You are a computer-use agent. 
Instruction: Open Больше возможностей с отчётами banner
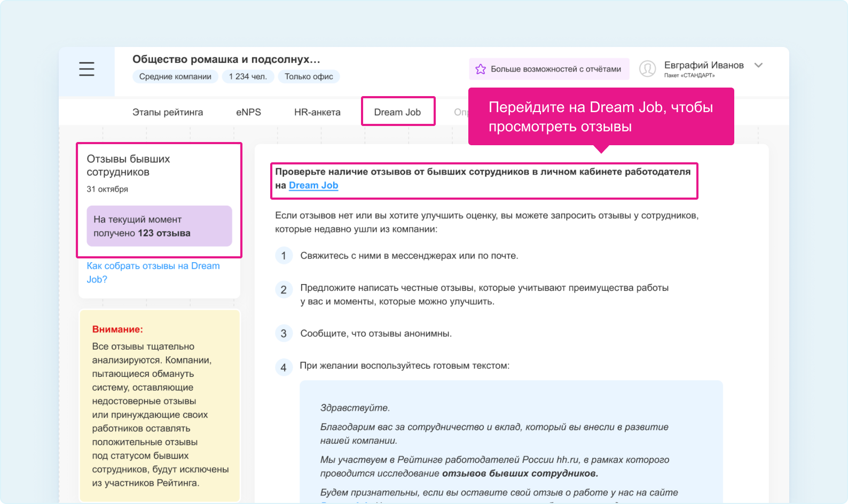549,69
